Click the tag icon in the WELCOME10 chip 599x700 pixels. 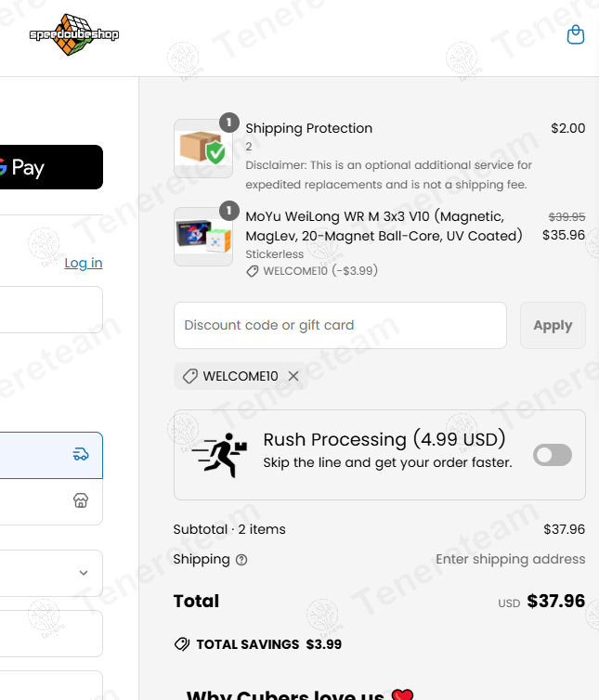190,376
